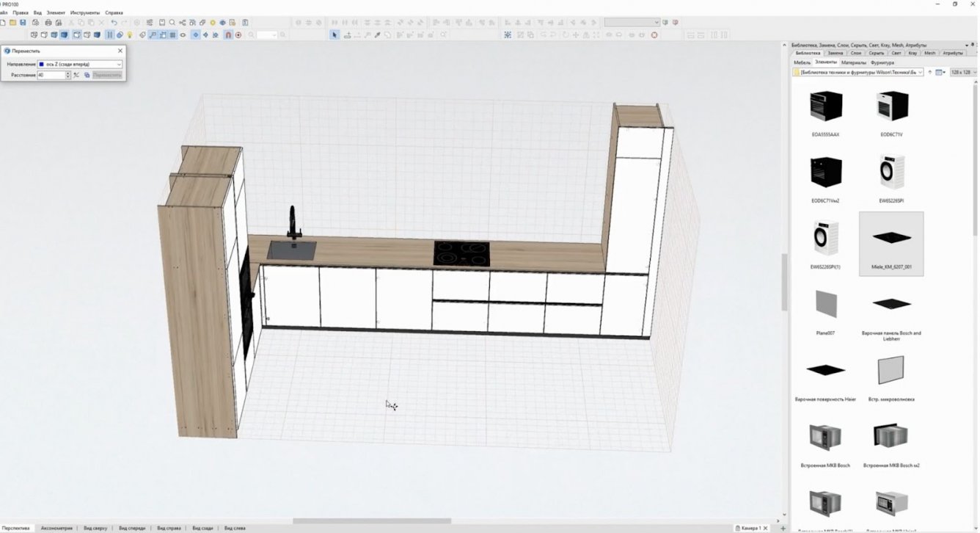This screenshot has width=980, height=533.
Task: Toggle the light bulb lighting icon
Action: coord(130,35)
